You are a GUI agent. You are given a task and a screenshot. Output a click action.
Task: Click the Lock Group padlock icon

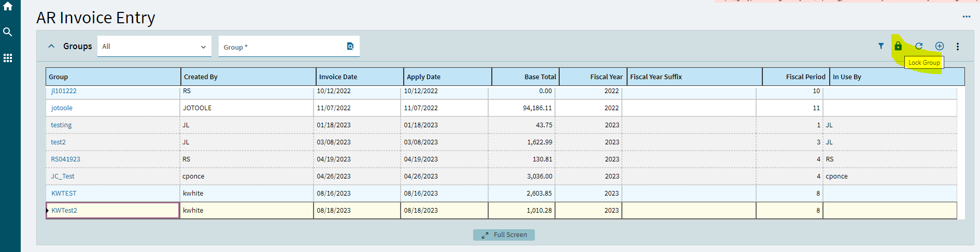[x=898, y=46]
